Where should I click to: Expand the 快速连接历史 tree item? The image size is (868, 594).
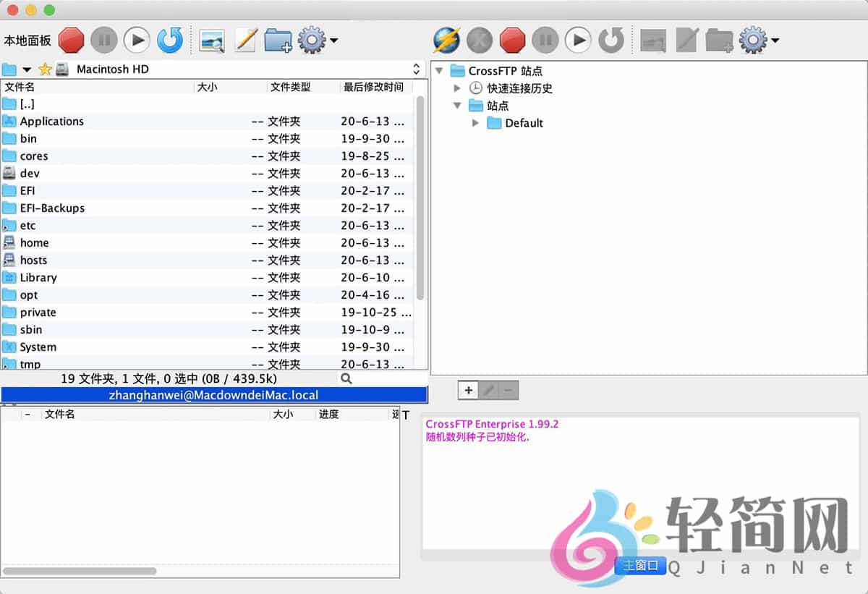point(457,88)
